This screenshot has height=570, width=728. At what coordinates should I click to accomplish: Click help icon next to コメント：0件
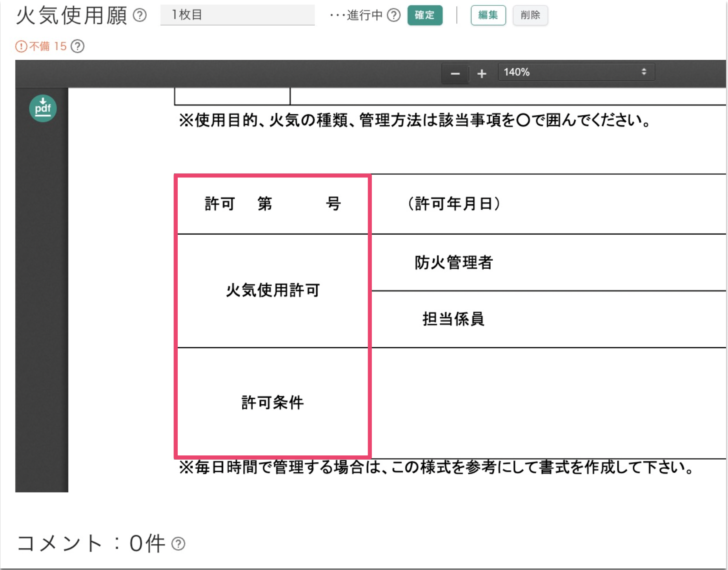click(178, 544)
